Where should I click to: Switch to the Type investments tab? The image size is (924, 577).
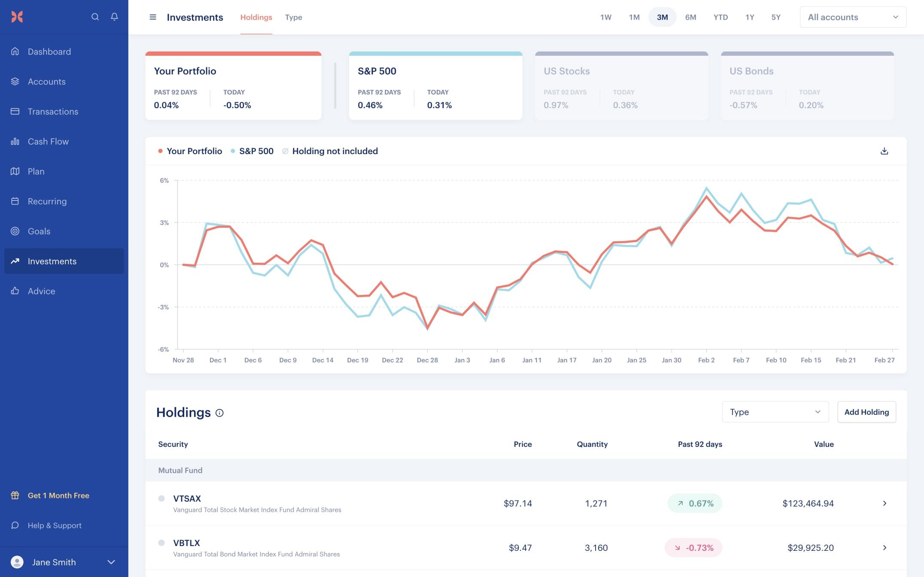pos(293,17)
